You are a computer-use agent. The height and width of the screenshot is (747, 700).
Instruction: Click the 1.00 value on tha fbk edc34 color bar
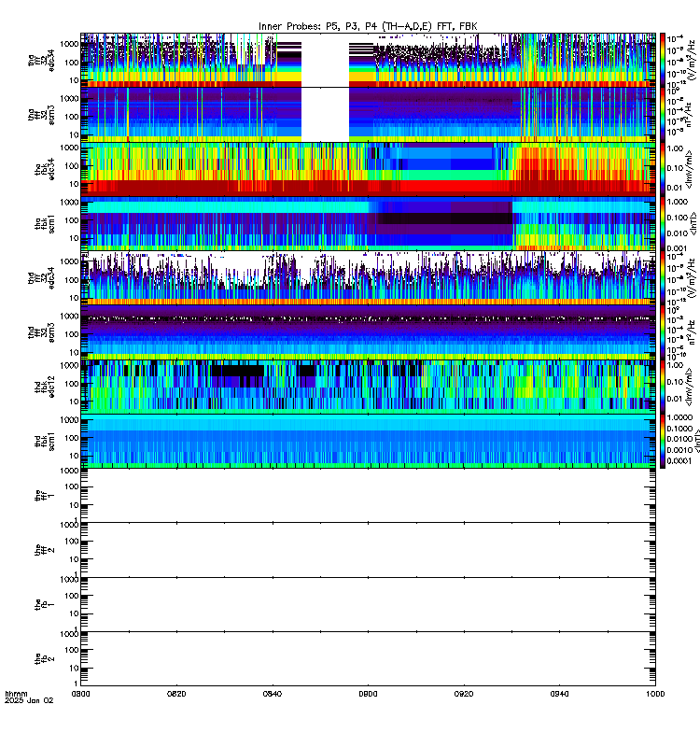coord(675,148)
